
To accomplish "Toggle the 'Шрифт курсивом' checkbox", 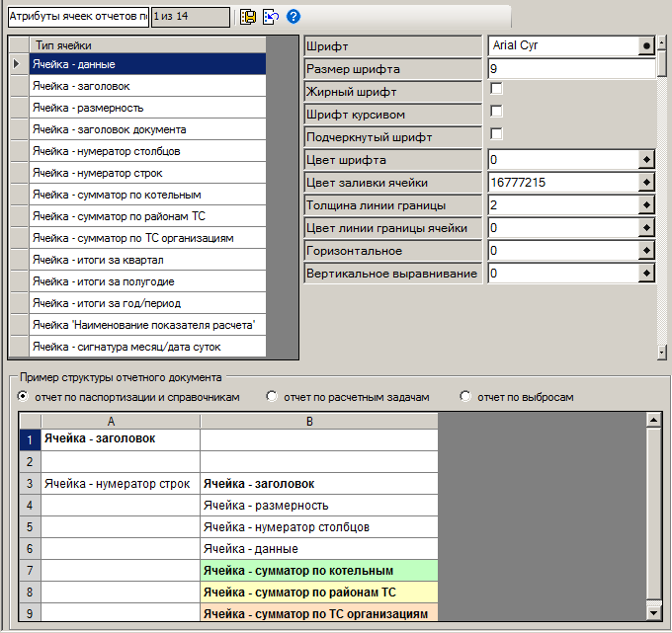I will pyautogui.click(x=497, y=112).
